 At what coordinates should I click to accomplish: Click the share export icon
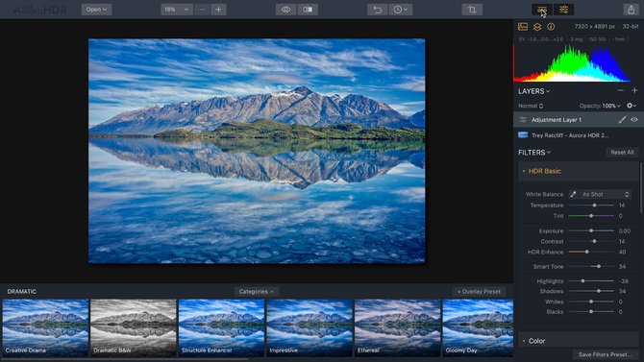(632, 10)
